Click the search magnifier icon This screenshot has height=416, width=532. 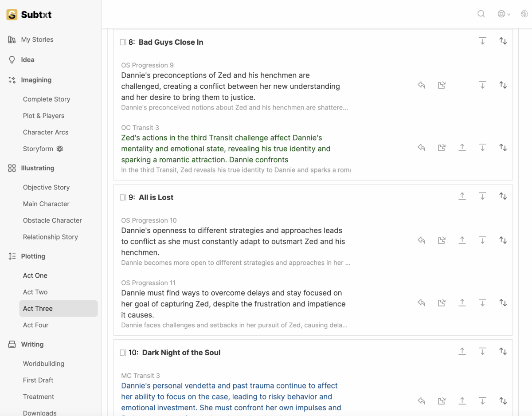pos(481,14)
